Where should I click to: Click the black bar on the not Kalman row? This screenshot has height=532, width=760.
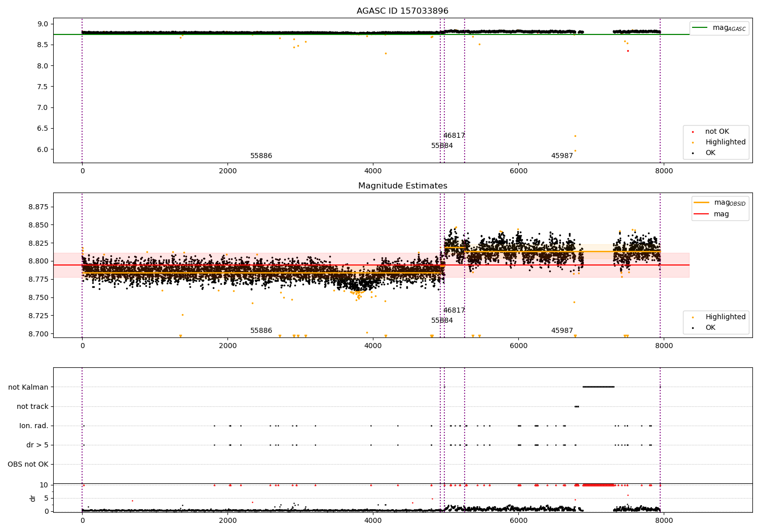click(x=598, y=387)
